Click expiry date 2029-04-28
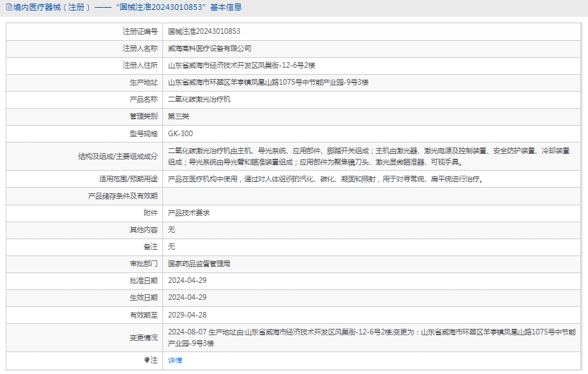The height and width of the screenshot is (374, 588). pos(187,315)
